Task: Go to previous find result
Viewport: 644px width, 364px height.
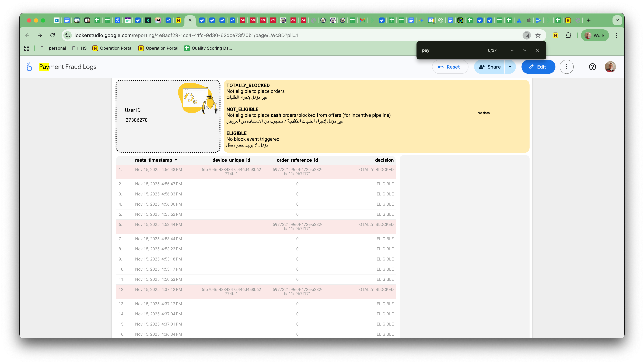Action: (512, 50)
